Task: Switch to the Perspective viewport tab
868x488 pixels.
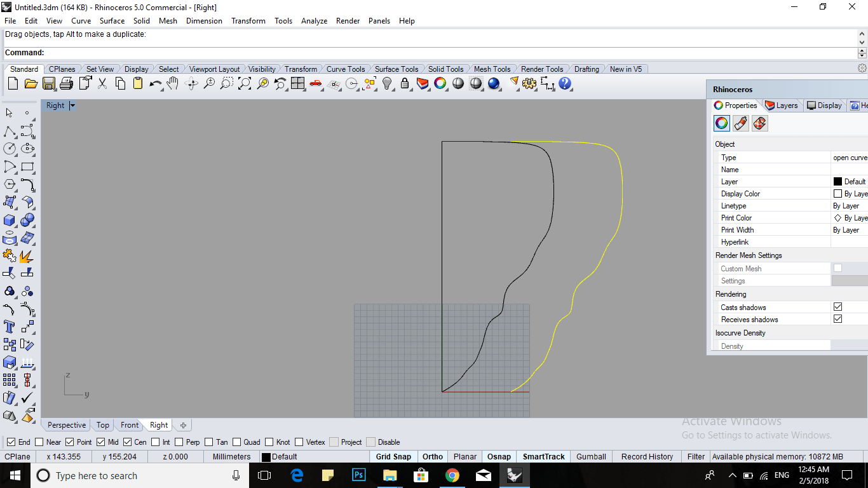Action: pos(66,425)
